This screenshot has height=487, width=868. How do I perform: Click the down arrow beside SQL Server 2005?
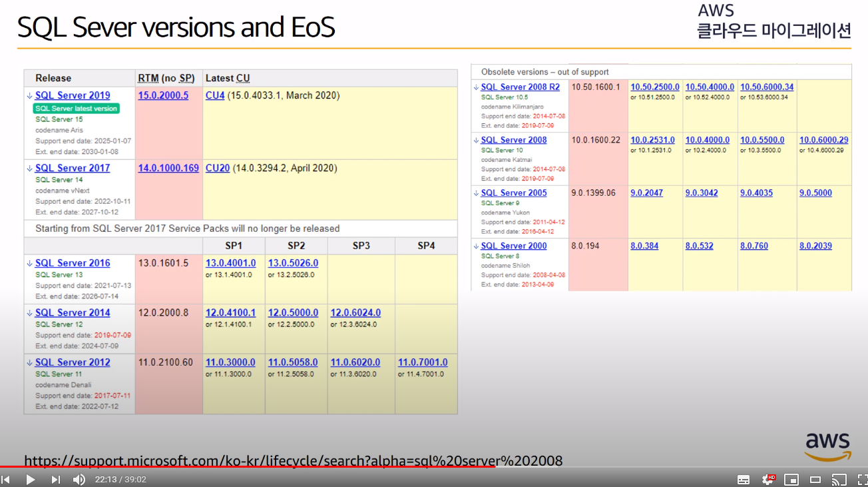pyautogui.click(x=476, y=193)
